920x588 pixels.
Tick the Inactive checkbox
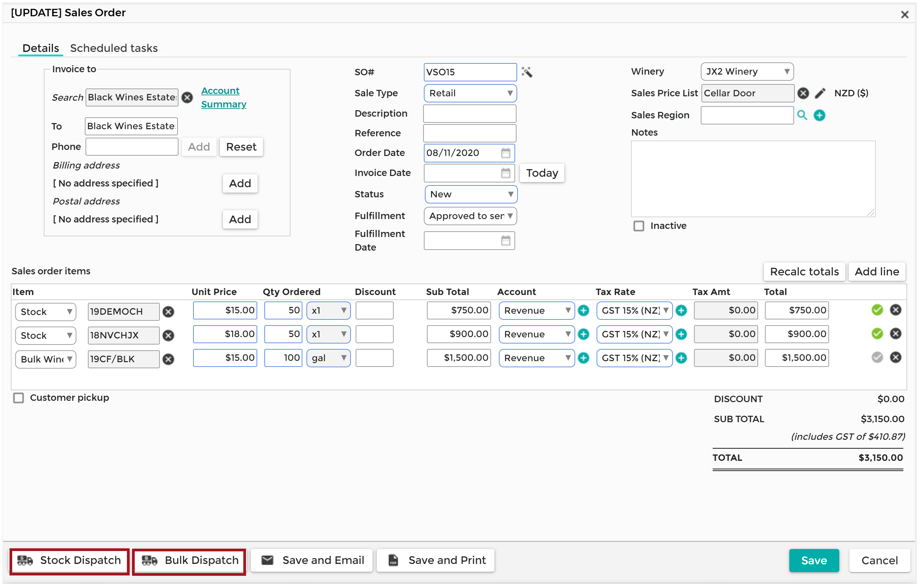tap(638, 226)
